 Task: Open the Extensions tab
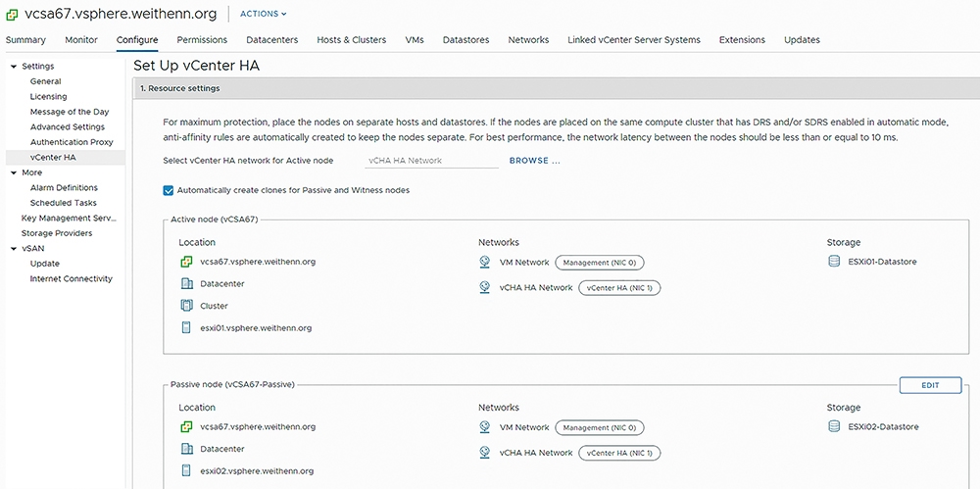coord(742,40)
